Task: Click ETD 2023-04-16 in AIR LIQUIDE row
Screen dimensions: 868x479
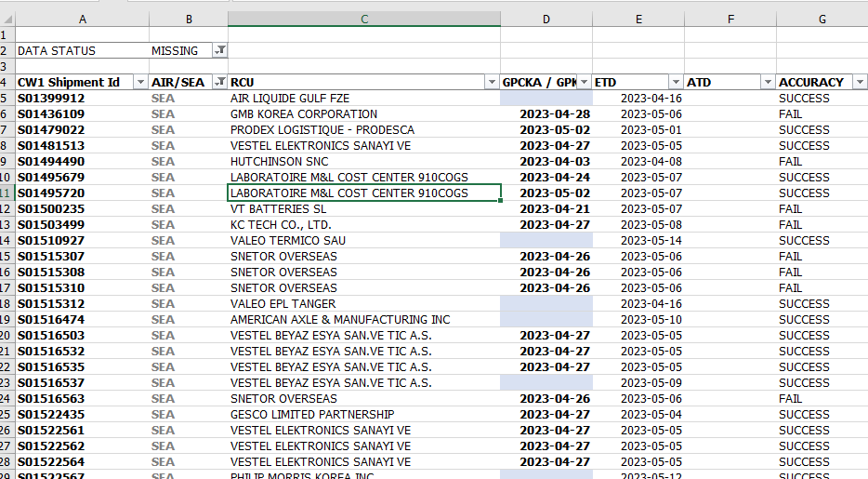Action: 638,98
